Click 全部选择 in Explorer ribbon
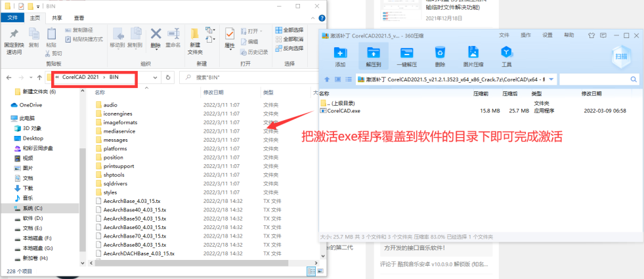Viewport: 644px width, 279px height. [x=289, y=30]
